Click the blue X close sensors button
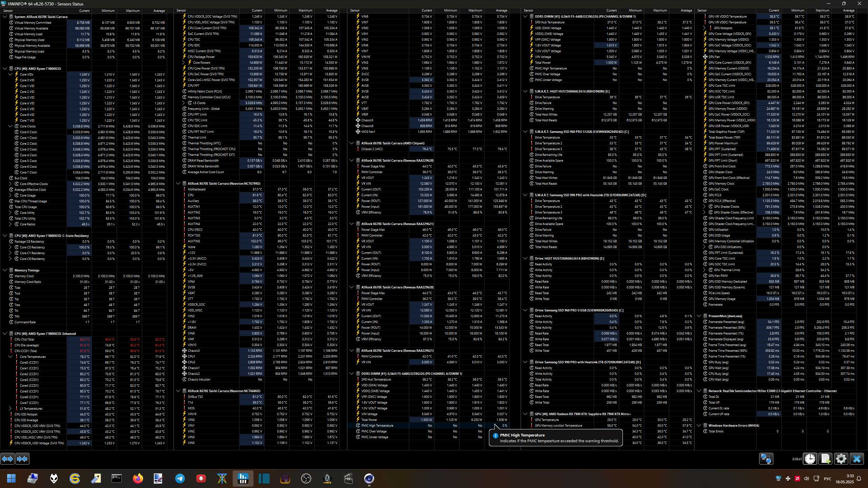 tap(857, 459)
